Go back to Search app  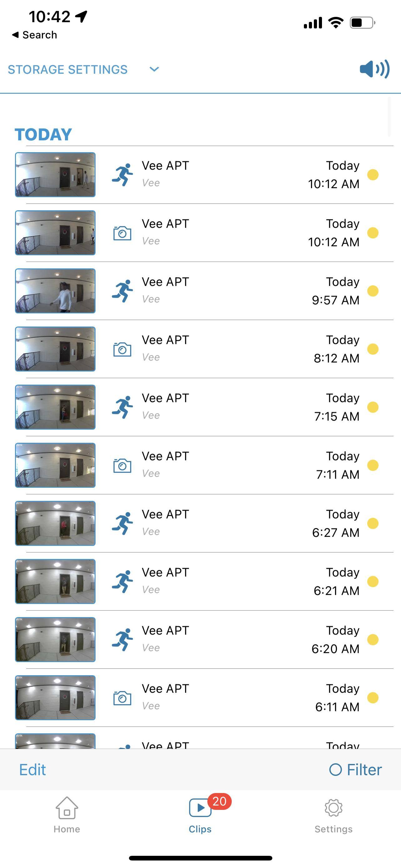click(34, 35)
